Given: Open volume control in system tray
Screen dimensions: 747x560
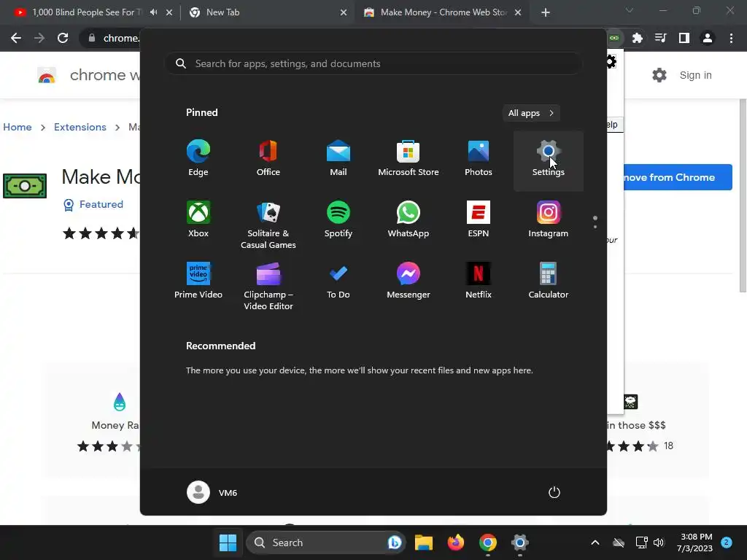Looking at the screenshot, I should click(x=659, y=542).
